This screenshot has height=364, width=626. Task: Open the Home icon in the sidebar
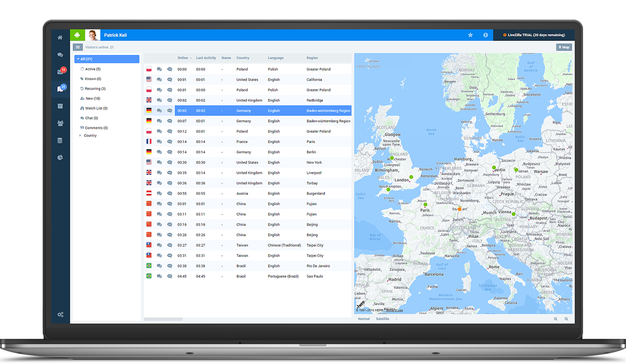(60, 38)
